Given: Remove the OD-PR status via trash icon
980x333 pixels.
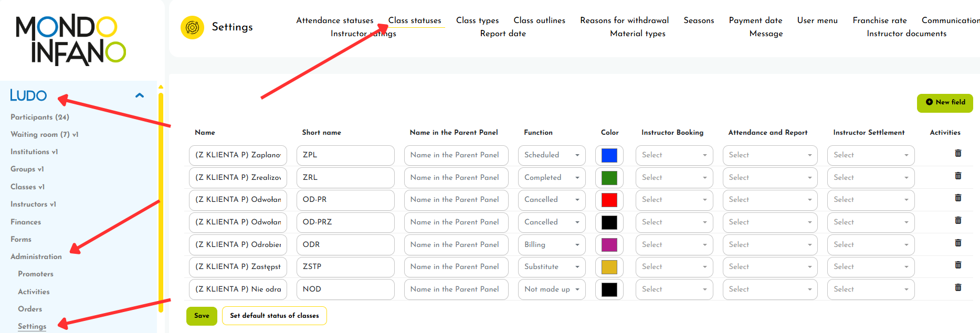Looking at the screenshot, I should [957, 198].
